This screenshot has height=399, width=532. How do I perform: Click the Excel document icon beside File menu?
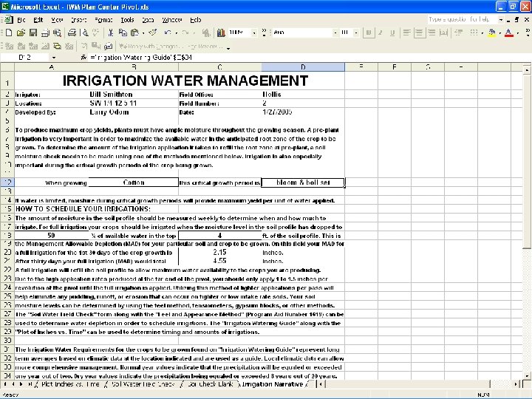tap(8, 20)
